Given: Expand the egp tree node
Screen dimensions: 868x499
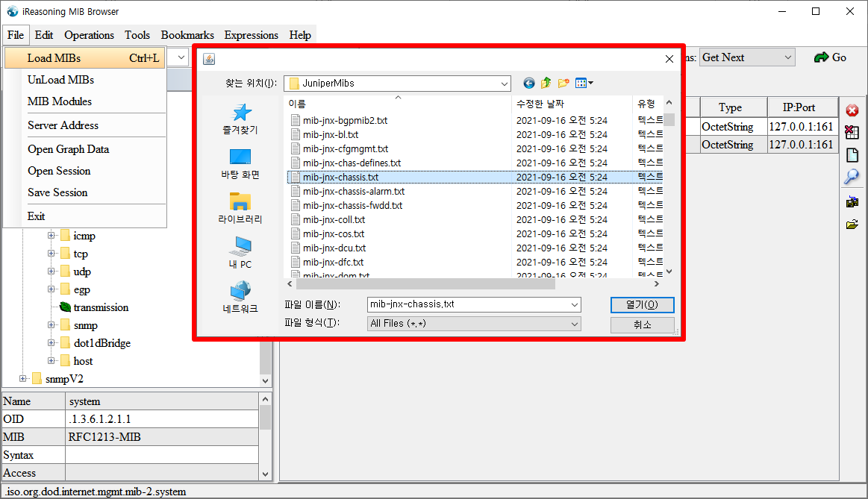Looking at the screenshot, I should tap(51, 289).
